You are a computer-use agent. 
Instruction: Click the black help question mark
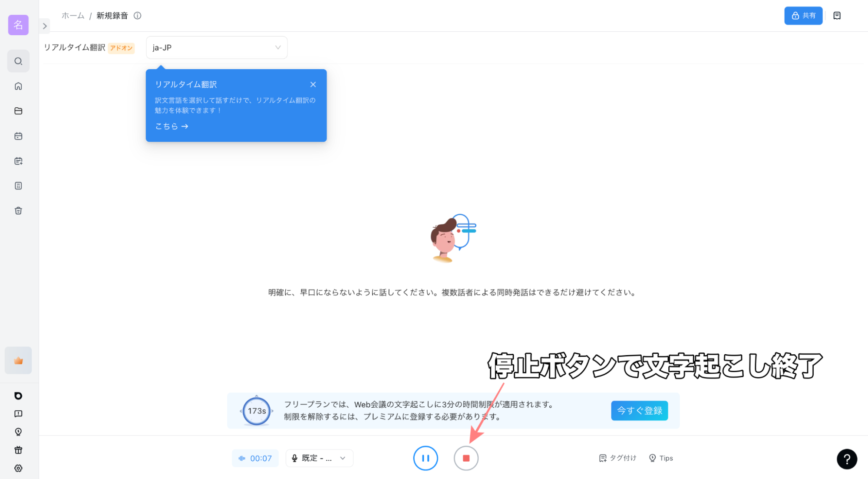tap(847, 459)
